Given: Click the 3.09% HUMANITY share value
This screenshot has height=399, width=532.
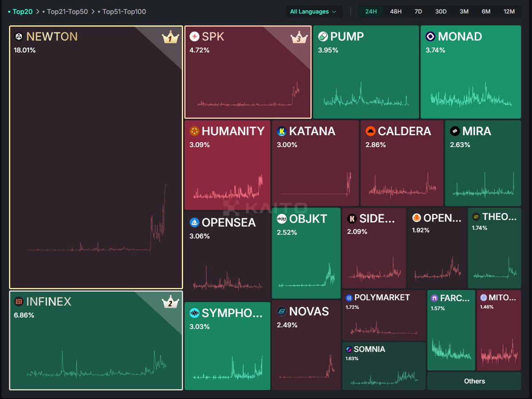Looking at the screenshot, I should [199, 145].
